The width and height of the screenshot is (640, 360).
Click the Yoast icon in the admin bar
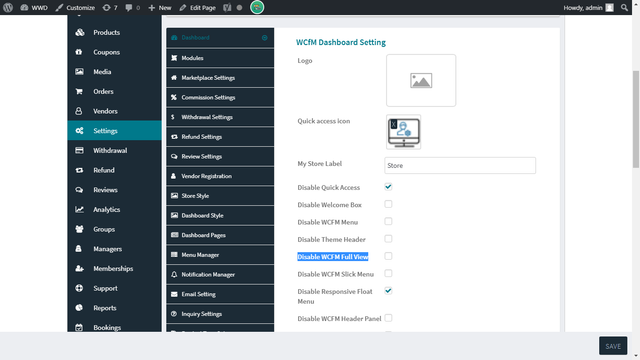click(227, 7)
